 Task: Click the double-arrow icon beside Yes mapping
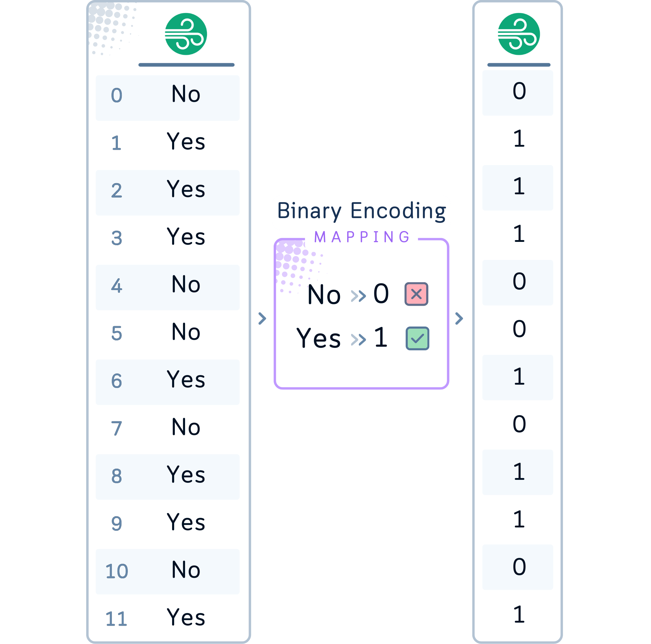click(358, 339)
